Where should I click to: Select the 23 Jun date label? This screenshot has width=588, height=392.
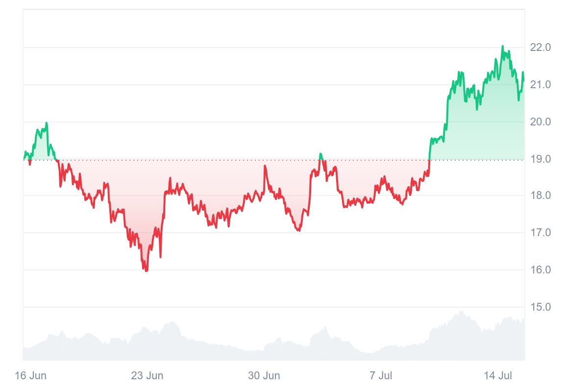[147, 376]
